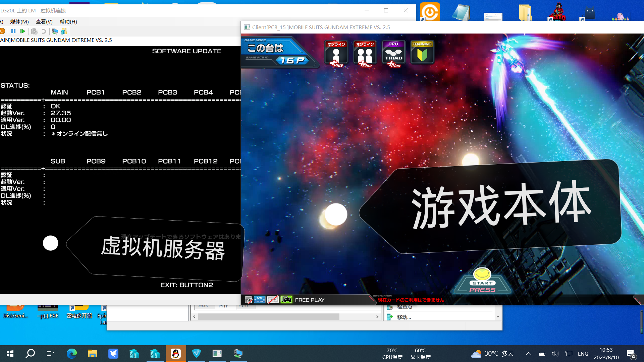The height and width of the screenshot is (362, 644).
Task: Click the crossed-out network icon in game bar
Action: (249, 300)
